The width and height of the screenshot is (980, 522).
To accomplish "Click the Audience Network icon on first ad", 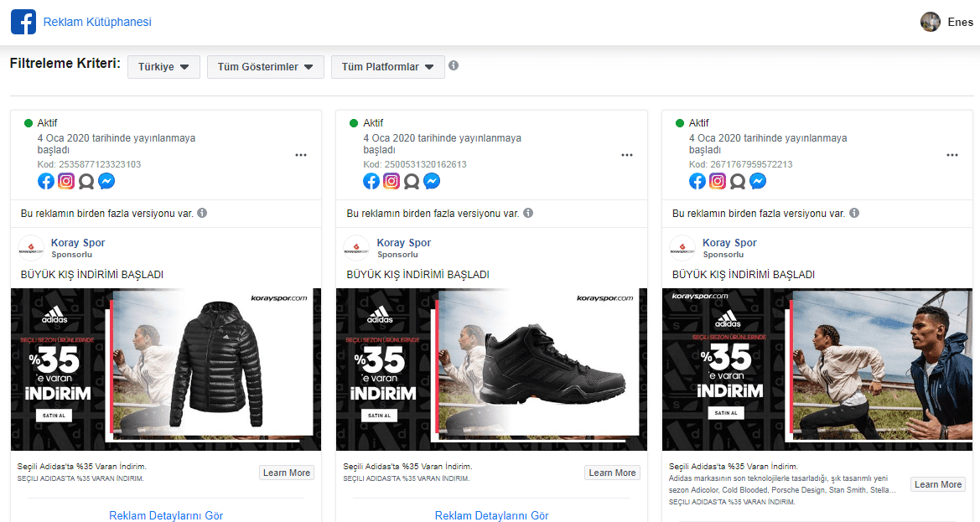I will [x=86, y=180].
